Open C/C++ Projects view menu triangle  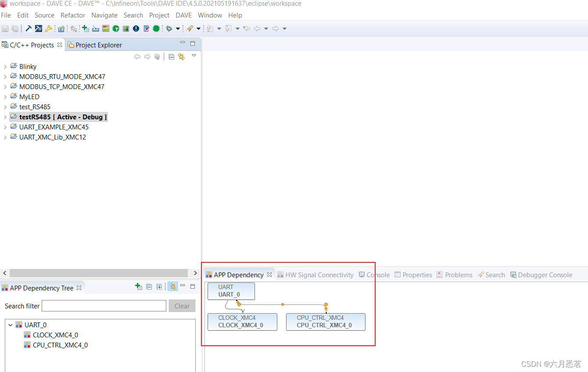[194, 55]
